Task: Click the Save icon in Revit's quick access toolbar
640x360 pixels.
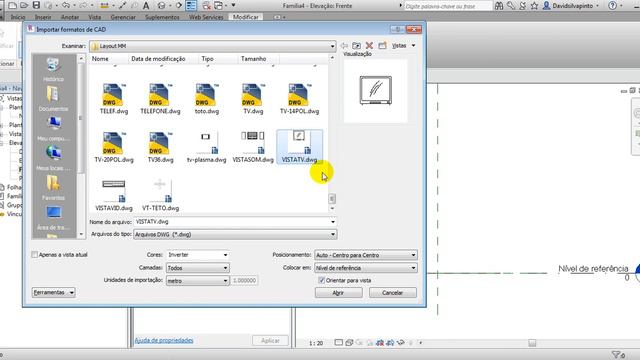Action: tap(36, 5)
